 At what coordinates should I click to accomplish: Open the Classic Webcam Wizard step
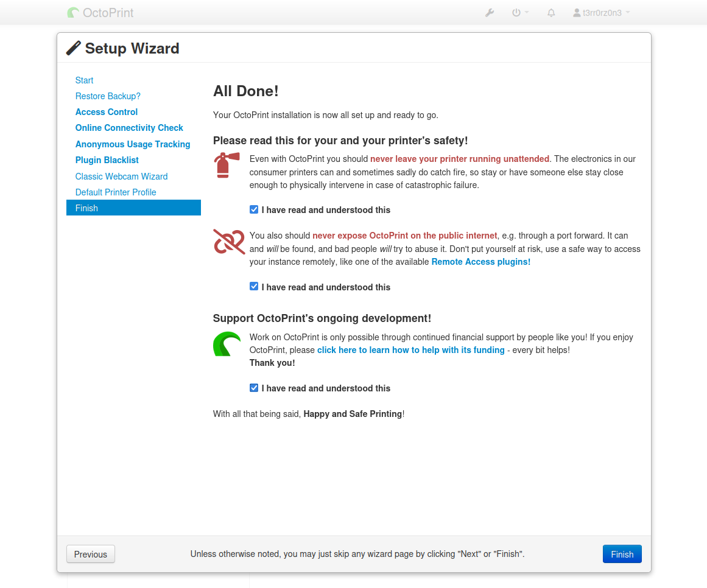tap(121, 177)
